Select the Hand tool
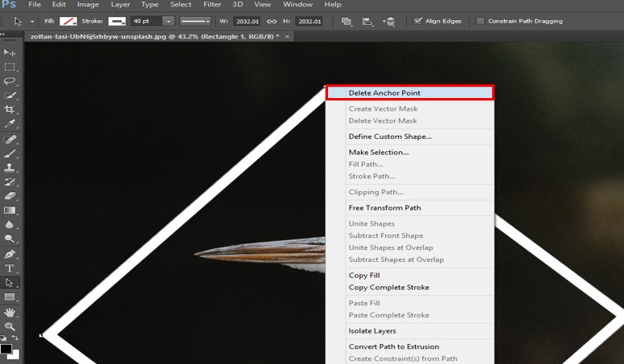This screenshot has width=624, height=364. 10,313
